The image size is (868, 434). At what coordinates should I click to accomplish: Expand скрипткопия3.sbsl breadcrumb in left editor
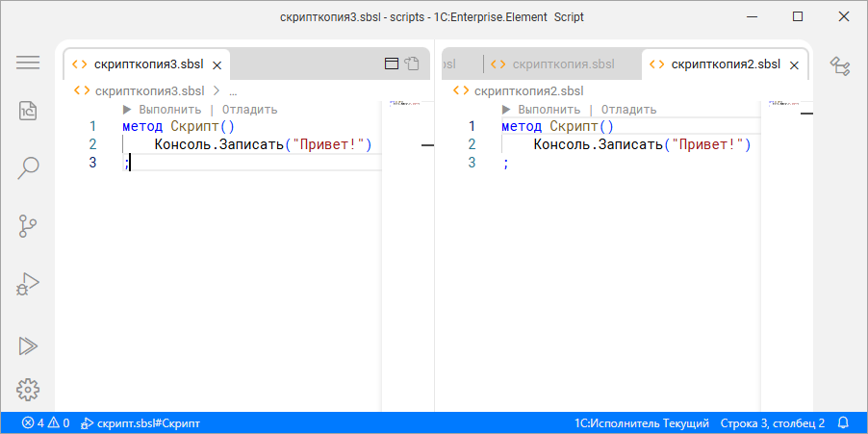[149, 90]
